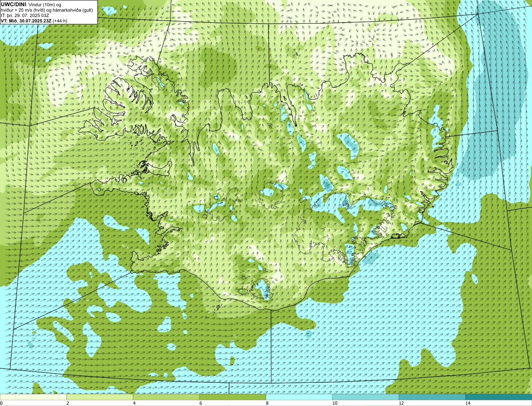Click the legend scale label '12'
532x406 pixels.
click(401, 403)
